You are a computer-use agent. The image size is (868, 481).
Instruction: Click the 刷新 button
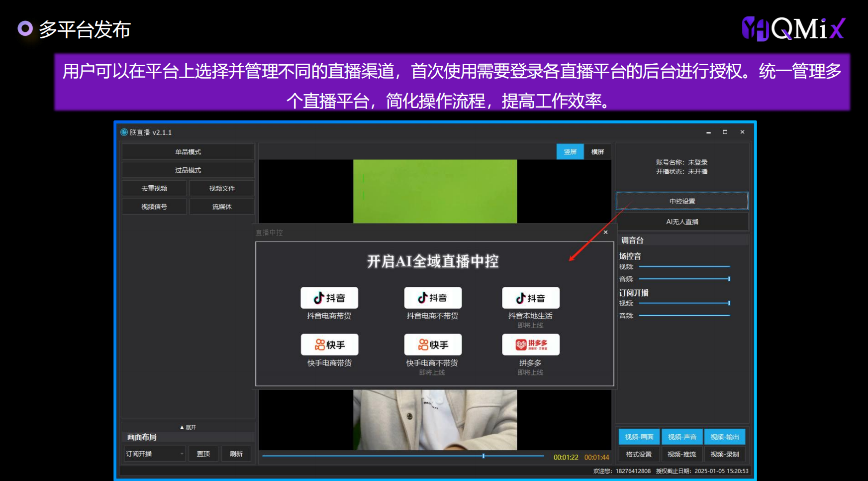[x=236, y=454]
